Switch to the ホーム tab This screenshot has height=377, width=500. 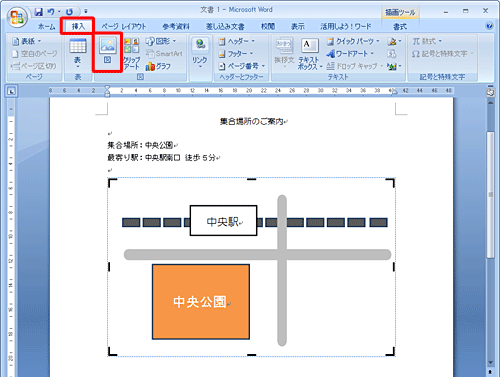[x=46, y=26]
